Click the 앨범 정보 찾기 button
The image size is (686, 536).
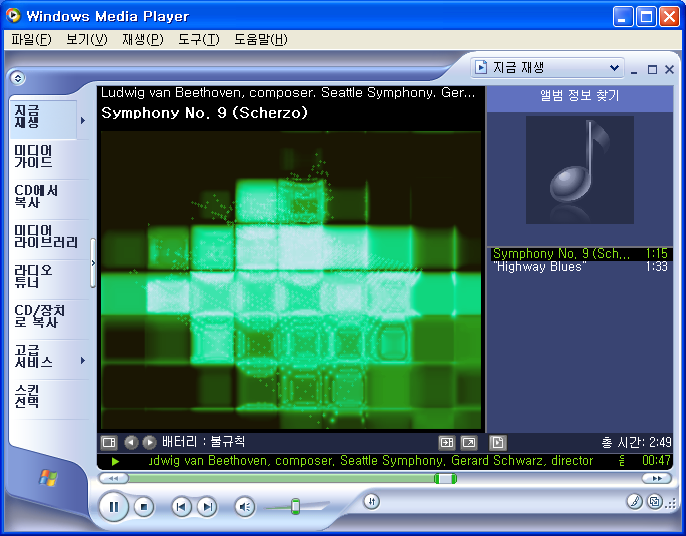[580, 96]
